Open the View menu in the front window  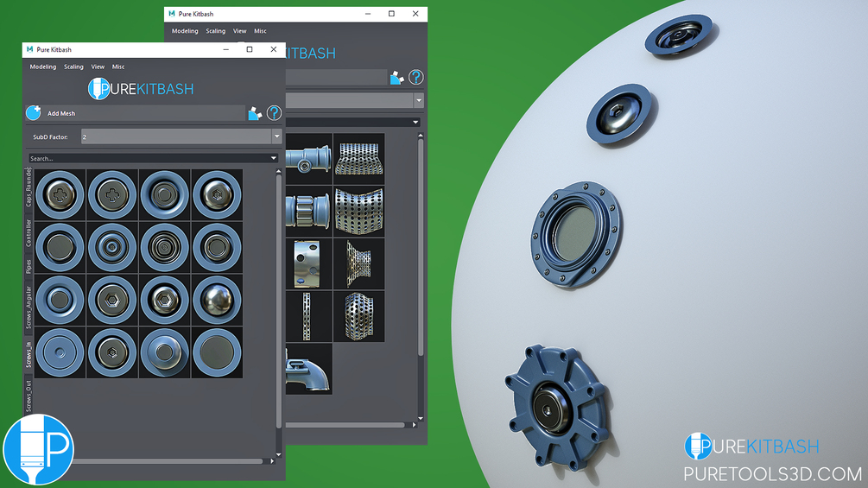[x=98, y=67]
